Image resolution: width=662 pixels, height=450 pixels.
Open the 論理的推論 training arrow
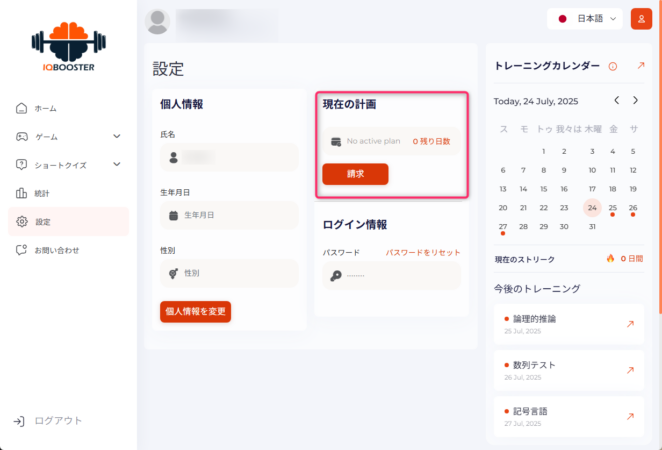click(630, 324)
